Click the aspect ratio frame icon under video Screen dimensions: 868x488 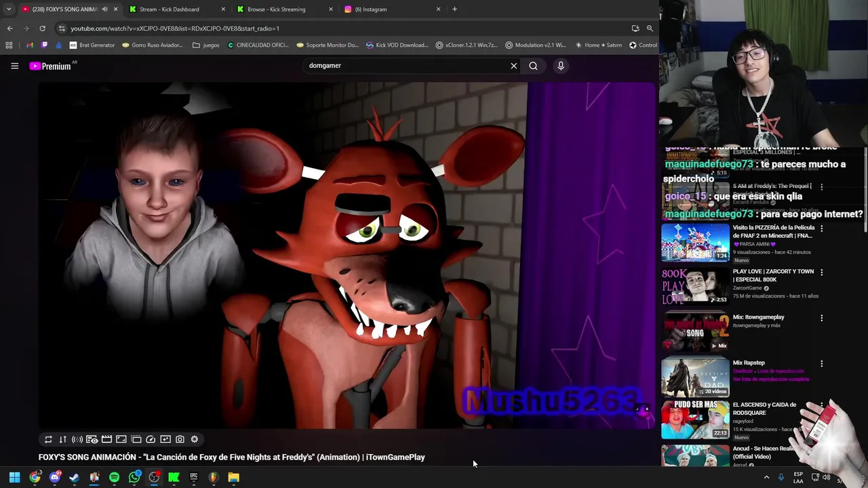pos(121,439)
